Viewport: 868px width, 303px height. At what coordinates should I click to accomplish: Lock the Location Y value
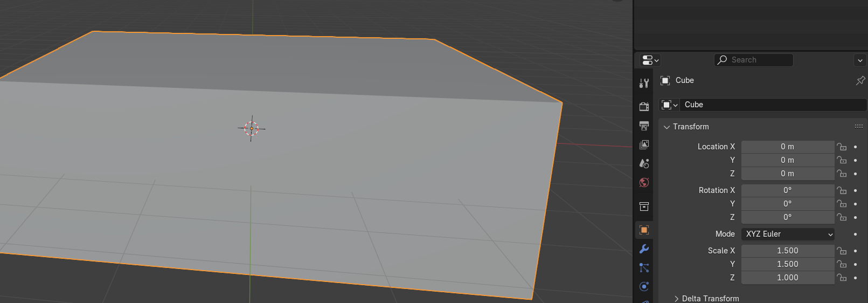pos(842,160)
